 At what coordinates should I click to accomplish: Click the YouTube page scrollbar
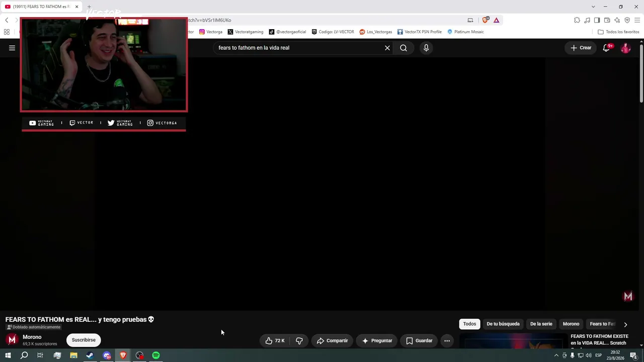tap(641, 73)
